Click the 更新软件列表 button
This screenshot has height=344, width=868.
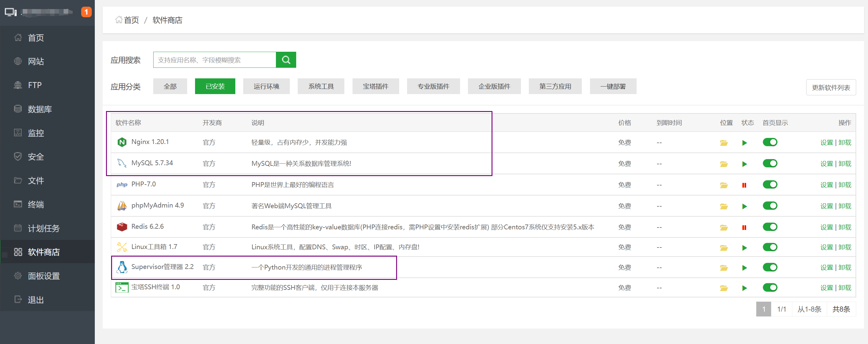pos(831,87)
